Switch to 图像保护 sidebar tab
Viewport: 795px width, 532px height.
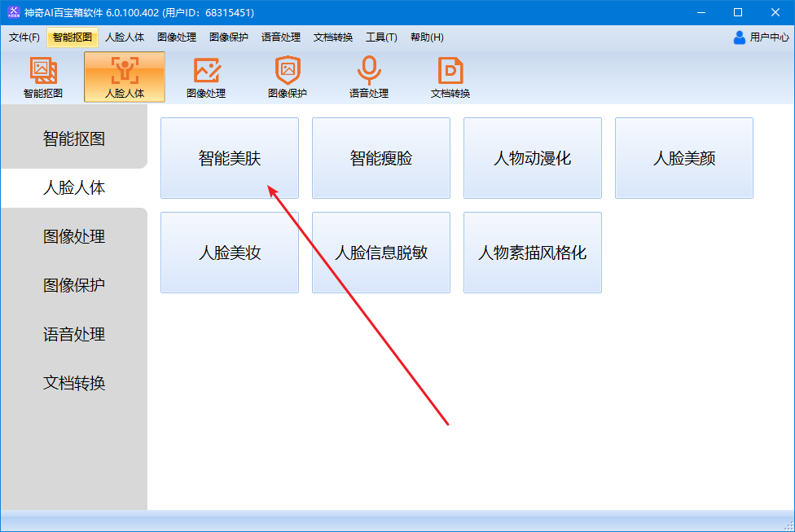coord(74,285)
